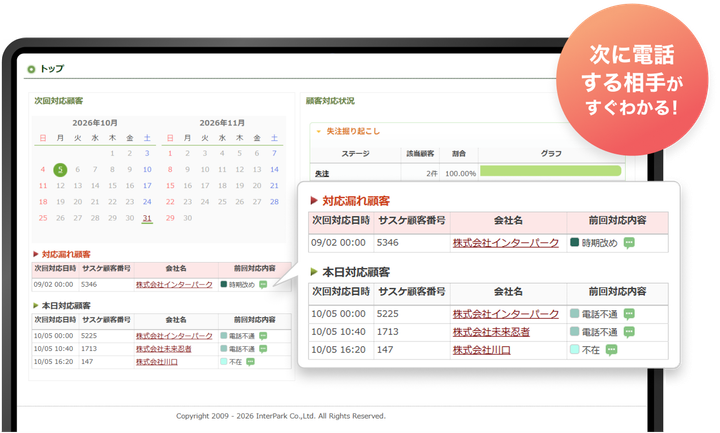Screen dimensions: 720x433
Task: Select underlined October 31 on the calendar
Action: tap(147, 218)
